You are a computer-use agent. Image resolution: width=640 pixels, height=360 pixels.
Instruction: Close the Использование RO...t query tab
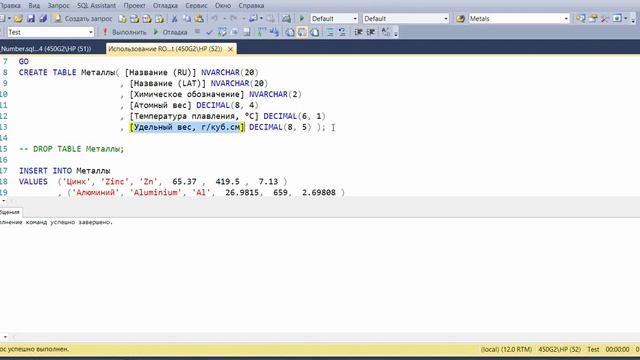(x=231, y=49)
